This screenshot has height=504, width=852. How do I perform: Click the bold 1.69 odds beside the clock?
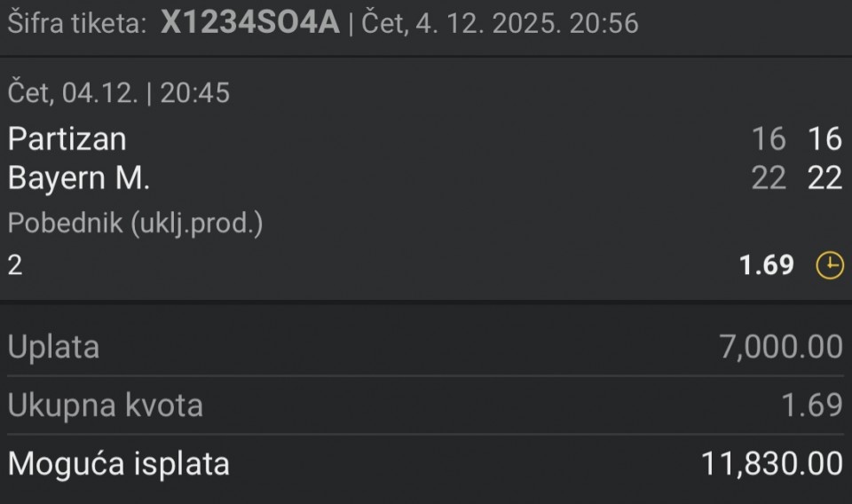point(767,265)
